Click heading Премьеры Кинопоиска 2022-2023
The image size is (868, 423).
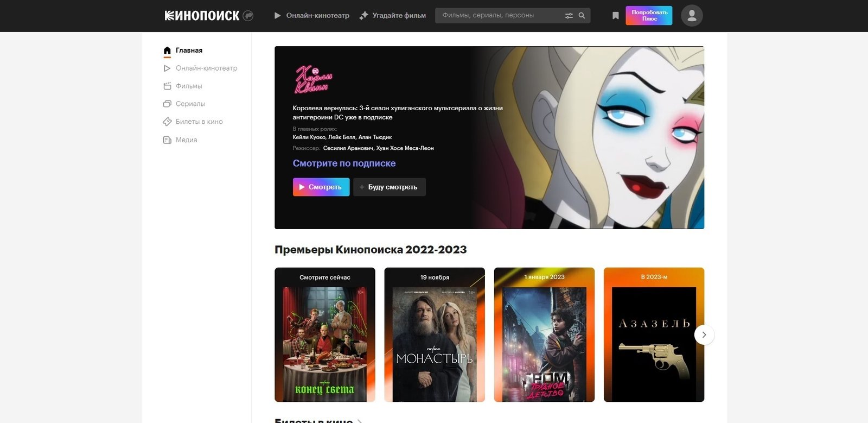(x=371, y=250)
